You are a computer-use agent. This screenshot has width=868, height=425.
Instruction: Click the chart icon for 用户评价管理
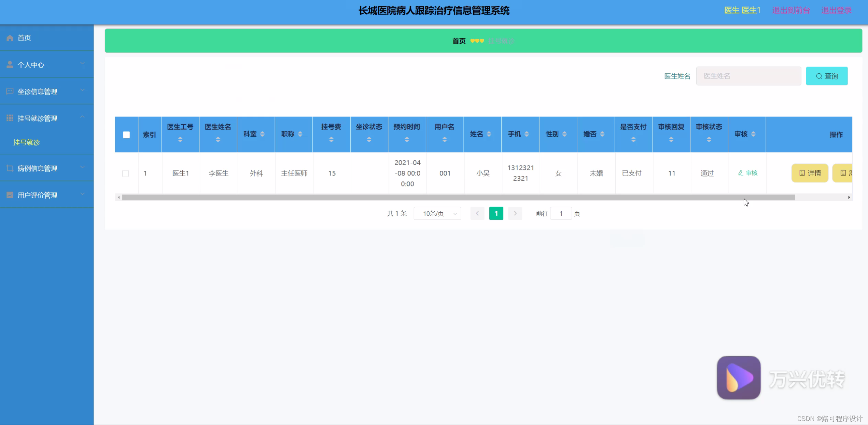(10, 195)
